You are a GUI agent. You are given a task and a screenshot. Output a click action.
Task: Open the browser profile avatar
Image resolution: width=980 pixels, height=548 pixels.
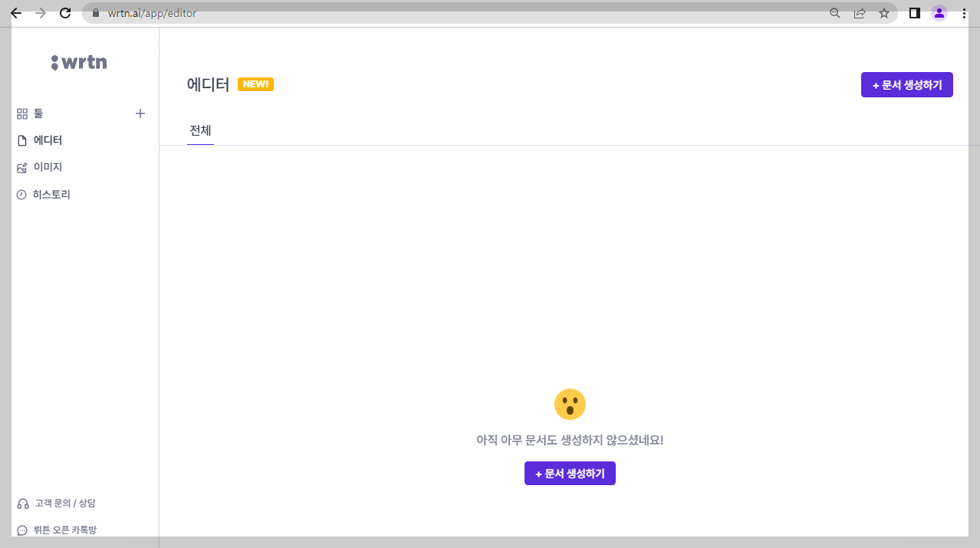point(939,13)
